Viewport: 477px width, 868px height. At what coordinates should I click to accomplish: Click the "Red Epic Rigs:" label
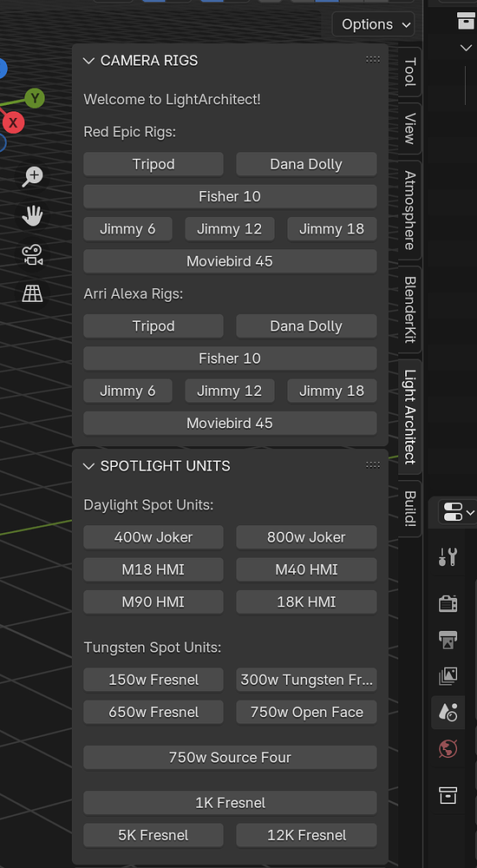point(129,132)
